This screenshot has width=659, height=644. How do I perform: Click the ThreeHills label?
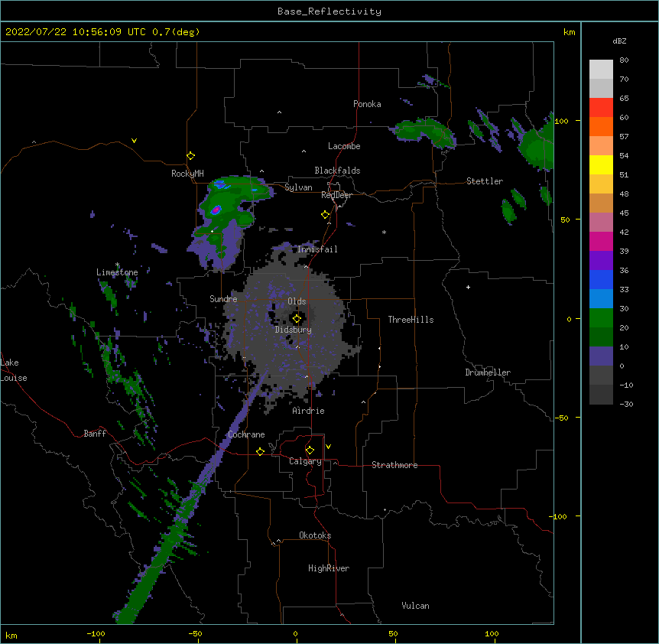point(411,320)
